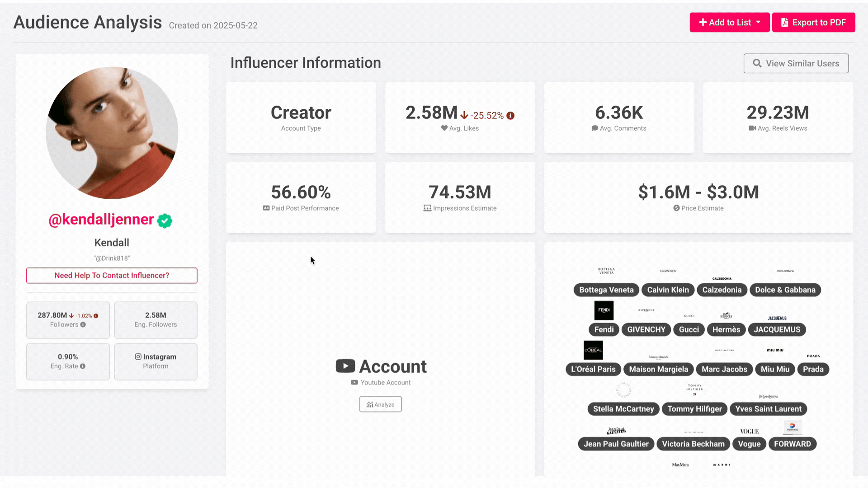Click the 0.90% engagement rate value
The width and height of the screenshot is (868, 488).
tap(68, 357)
